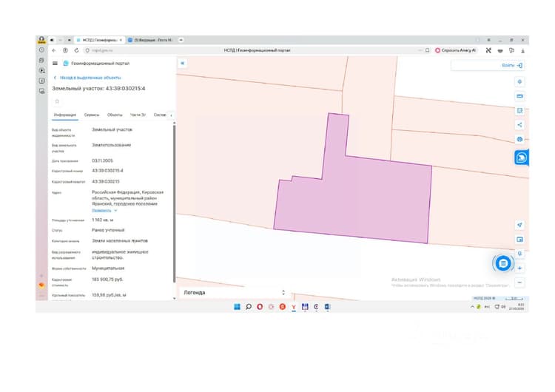Click the date value 03.11.2005
Viewport: 555px width, 392px height.
point(102,160)
